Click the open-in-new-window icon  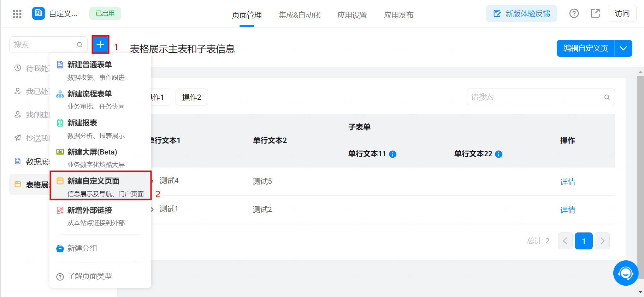pos(595,13)
